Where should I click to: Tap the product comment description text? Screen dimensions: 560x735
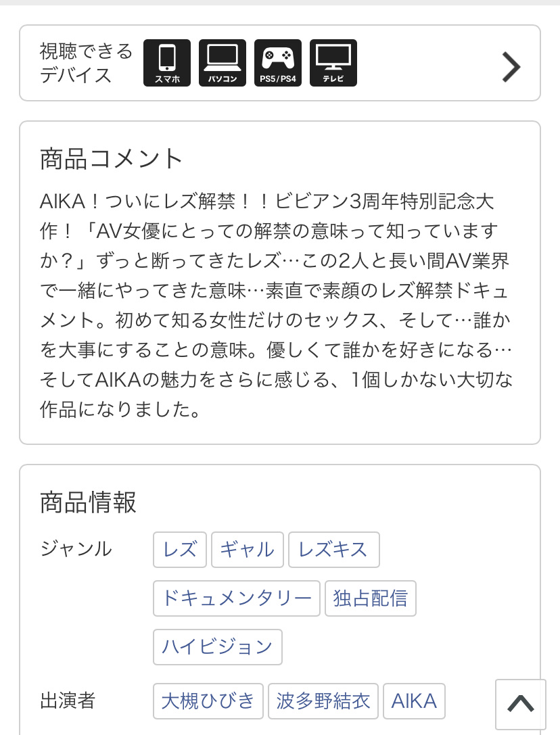tap(276, 306)
